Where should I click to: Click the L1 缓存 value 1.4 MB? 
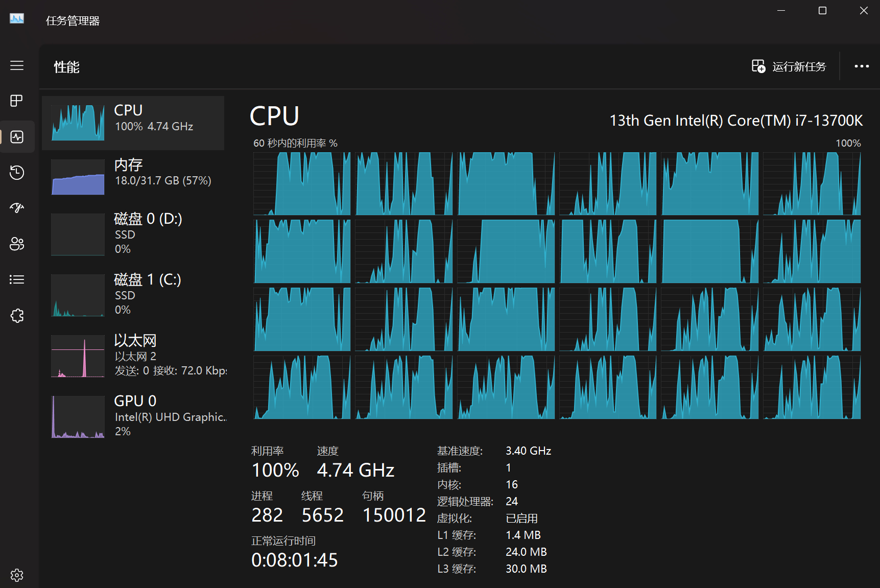[523, 535]
